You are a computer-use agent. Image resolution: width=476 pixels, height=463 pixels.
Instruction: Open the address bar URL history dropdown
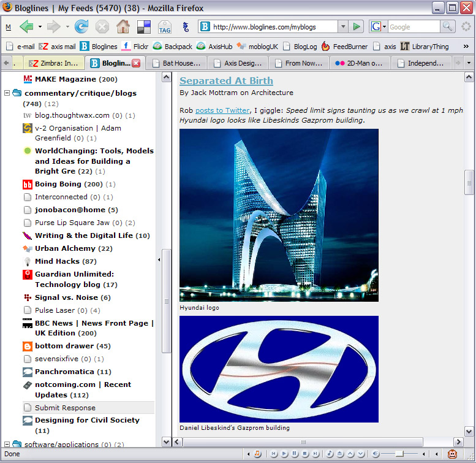click(x=343, y=27)
